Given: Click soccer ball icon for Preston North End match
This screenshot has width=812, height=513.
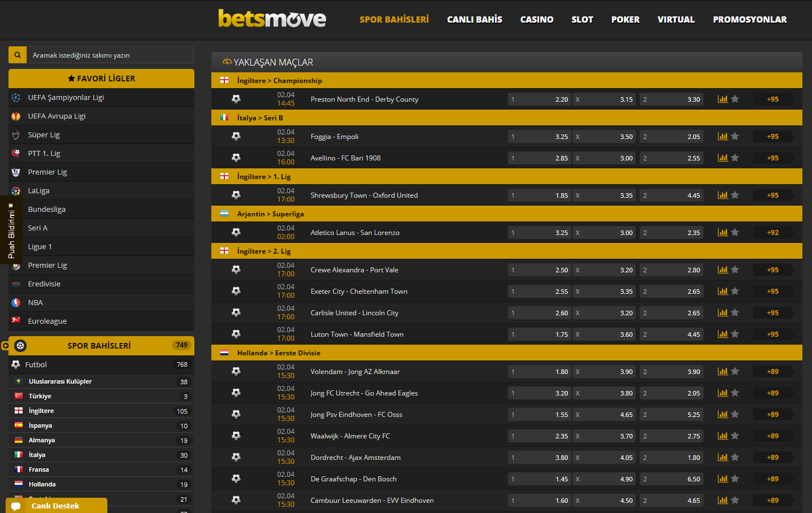Looking at the screenshot, I should [236, 99].
